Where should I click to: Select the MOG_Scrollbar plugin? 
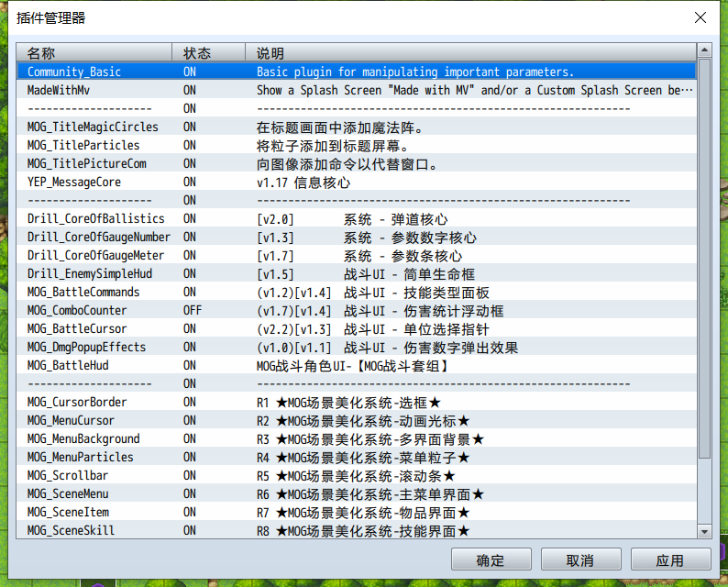point(357,475)
